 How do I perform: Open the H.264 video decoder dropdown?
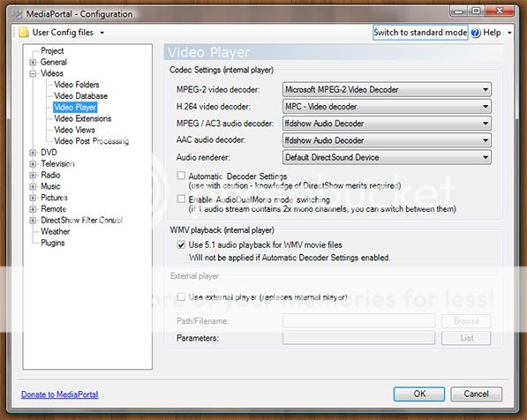point(387,107)
